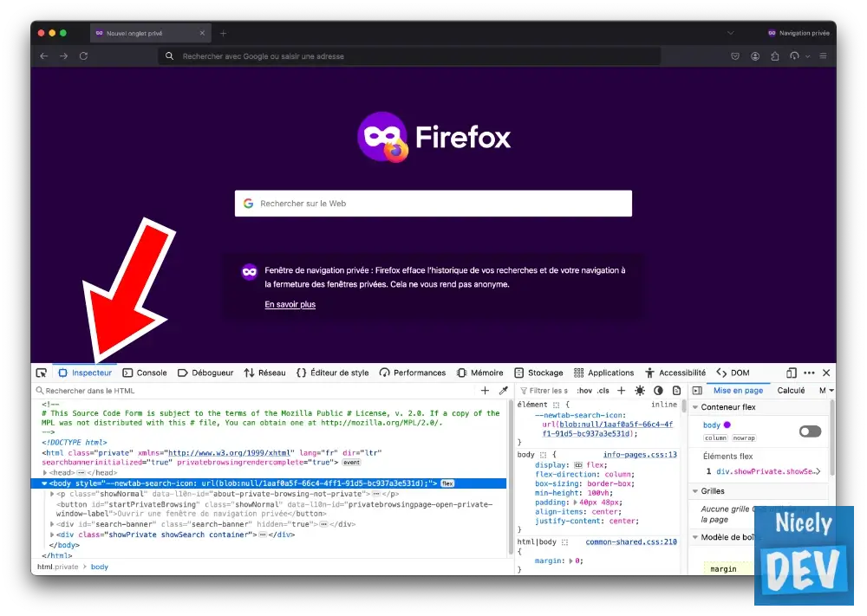Open the info-pages.css:13 source link
867x616 pixels.
(x=641, y=455)
